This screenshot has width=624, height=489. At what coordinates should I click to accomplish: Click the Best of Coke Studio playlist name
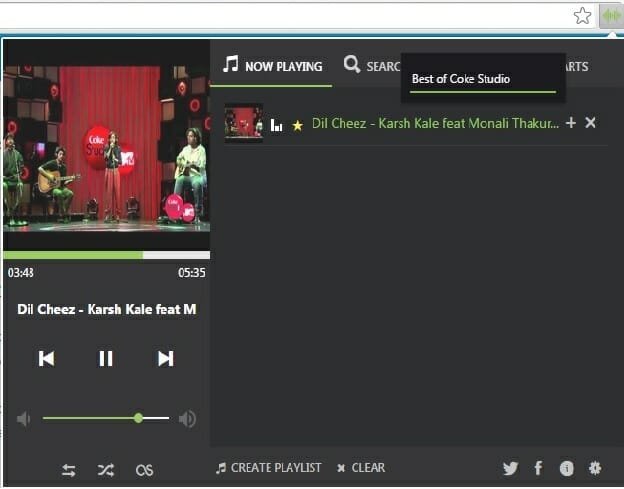[x=461, y=79]
